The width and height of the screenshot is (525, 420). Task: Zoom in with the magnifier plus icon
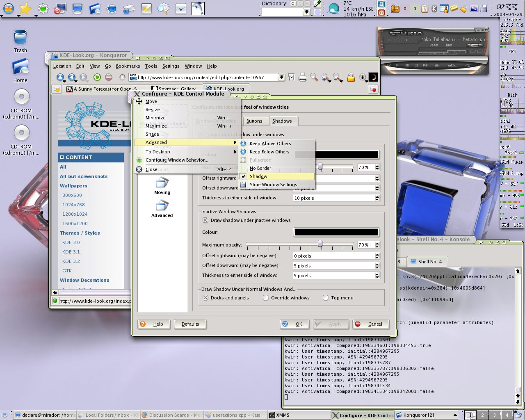(326, 77)
